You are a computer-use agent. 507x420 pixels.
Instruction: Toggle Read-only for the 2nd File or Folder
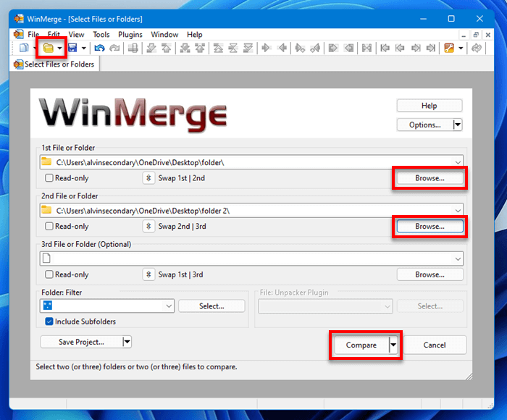click(x=49, y=227)
